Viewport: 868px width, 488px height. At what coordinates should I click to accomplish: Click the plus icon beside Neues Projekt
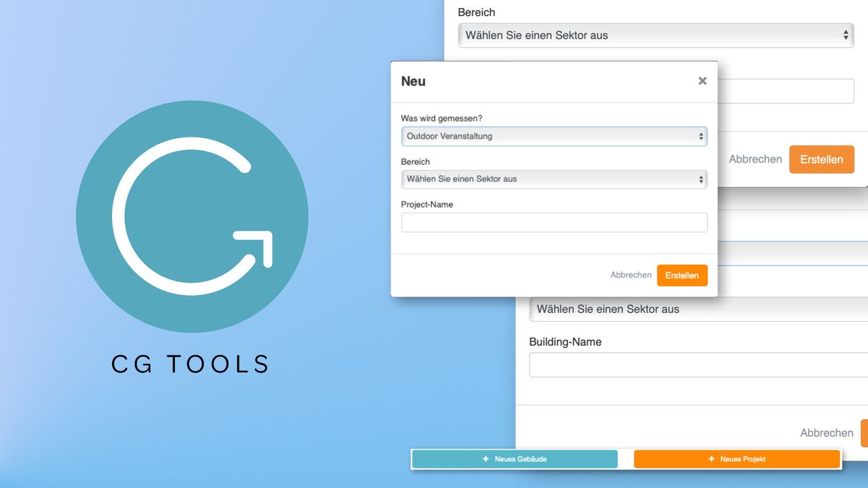point(712,459)
